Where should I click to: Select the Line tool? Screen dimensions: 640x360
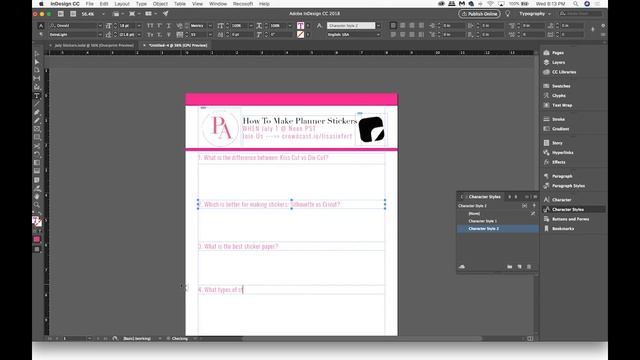tap(37, 104)
